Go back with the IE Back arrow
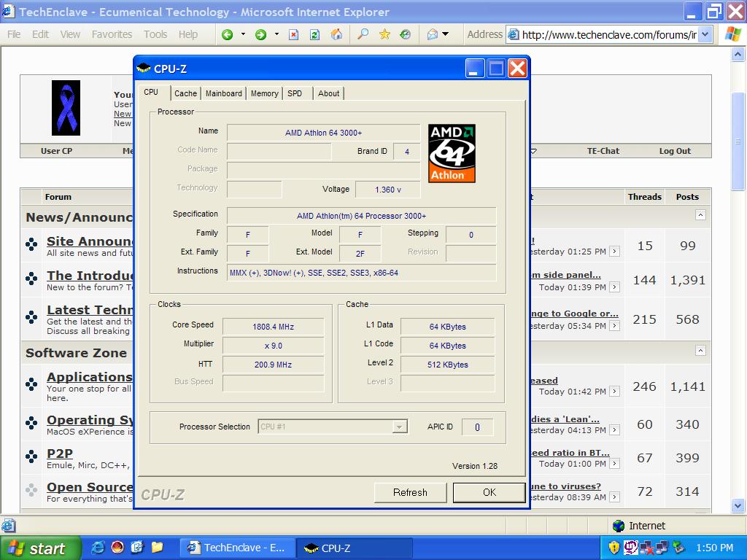The image size is (747, 560). tap(228, 34)
